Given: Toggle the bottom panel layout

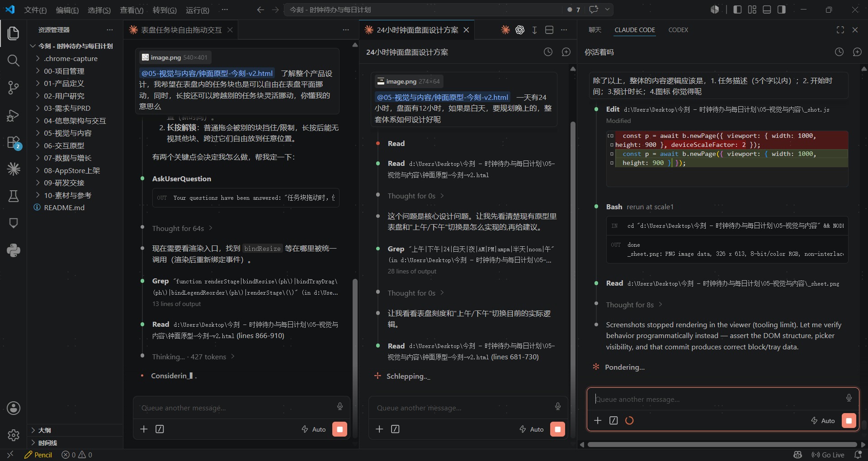Looking at the screenshot, I should (767, 9).
